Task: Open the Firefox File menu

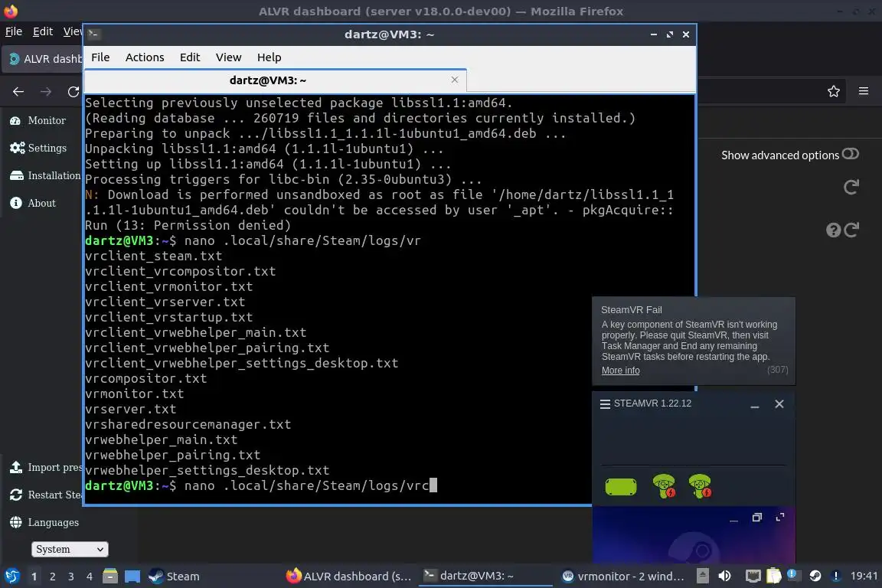Action: coord(14,31)
